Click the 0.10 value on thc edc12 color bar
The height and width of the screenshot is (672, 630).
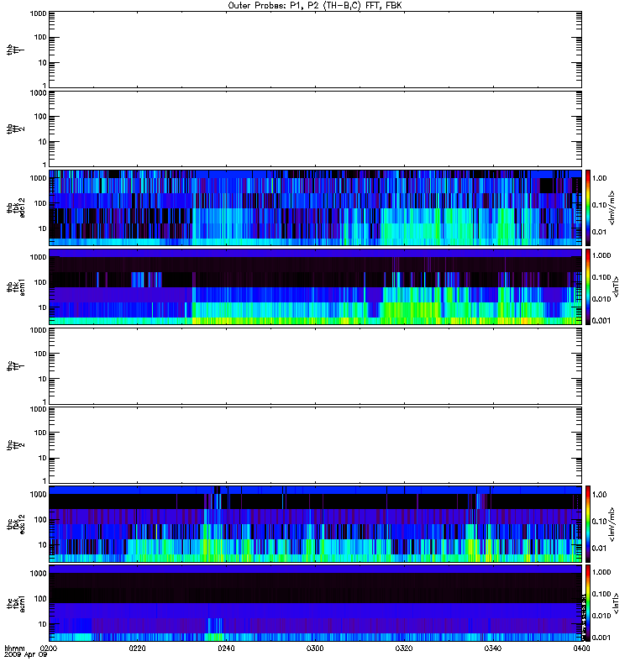pos(599,521)
